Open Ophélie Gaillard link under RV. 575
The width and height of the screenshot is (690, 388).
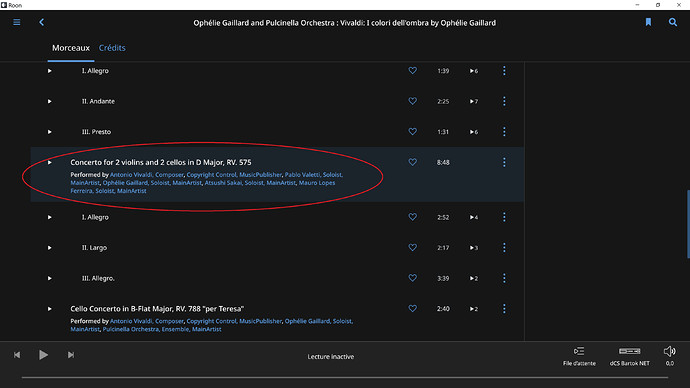point(125,183)
